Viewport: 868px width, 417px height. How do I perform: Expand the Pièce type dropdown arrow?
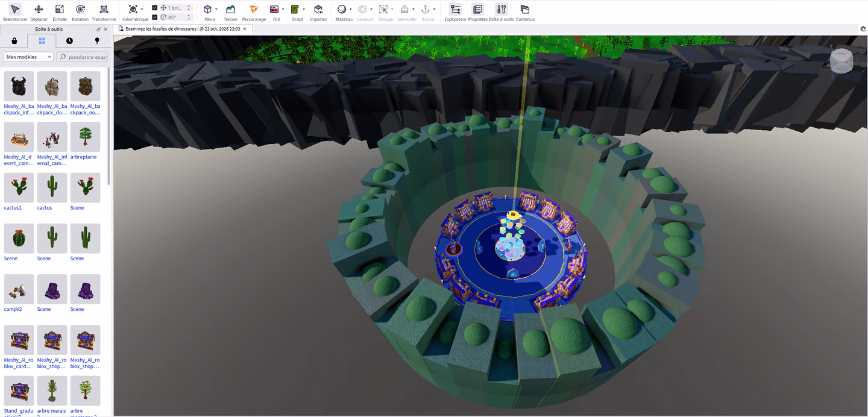pos(216,10)
